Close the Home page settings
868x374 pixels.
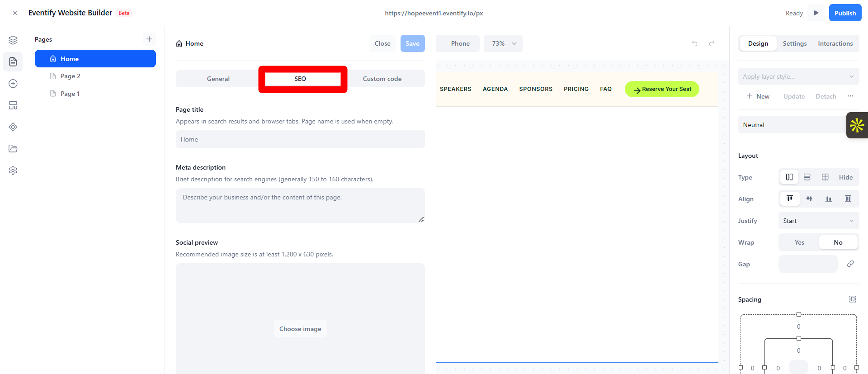point(382,43)
